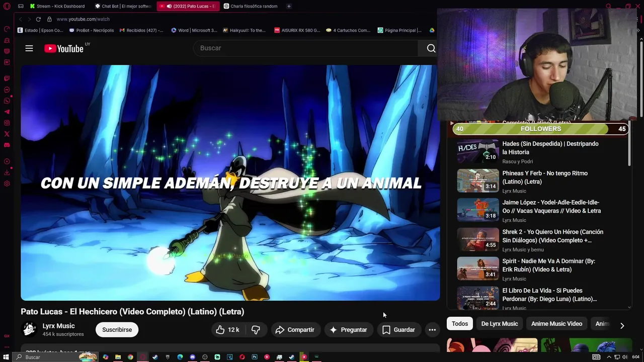Open Hades (Sin Despedida) video thumbnail

point(478,151)
